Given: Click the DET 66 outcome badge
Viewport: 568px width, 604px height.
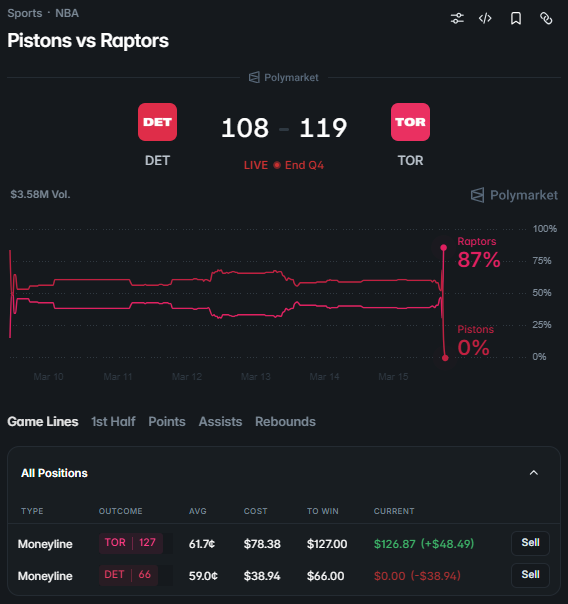Looking at the screenshot, I should tap(128, 575).
